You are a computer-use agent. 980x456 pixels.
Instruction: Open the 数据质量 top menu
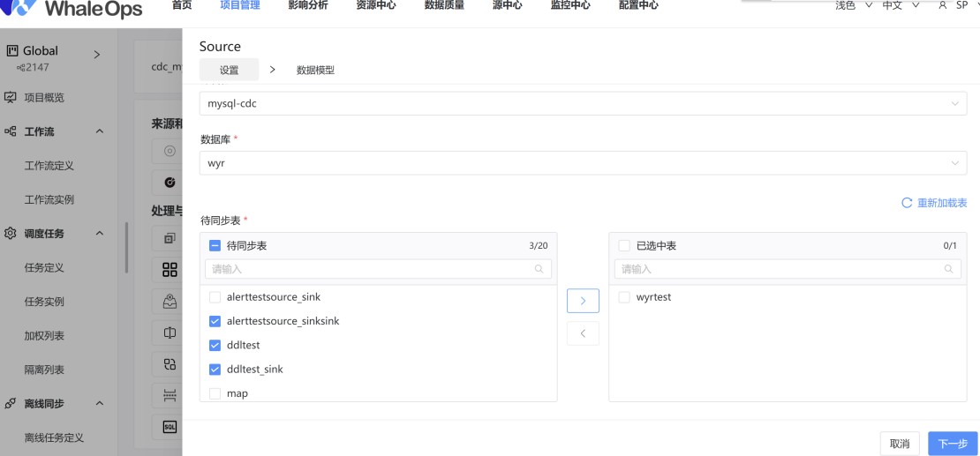(x=444, y=5)
